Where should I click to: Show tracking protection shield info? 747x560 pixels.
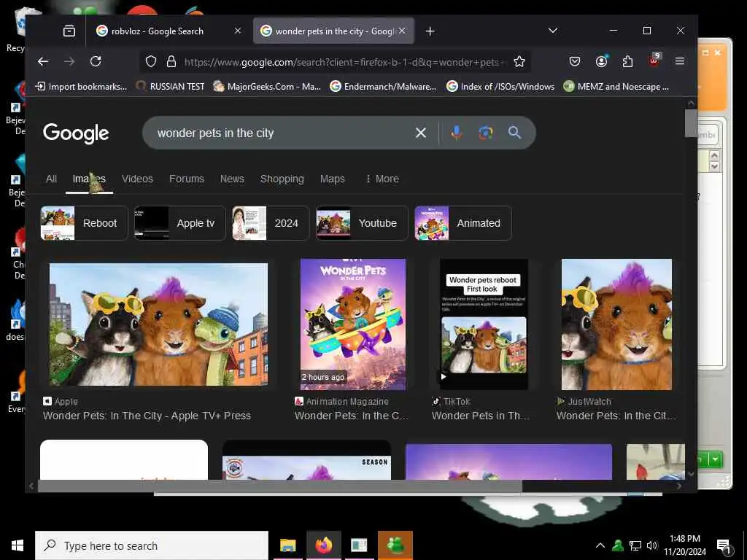(151, 61)
